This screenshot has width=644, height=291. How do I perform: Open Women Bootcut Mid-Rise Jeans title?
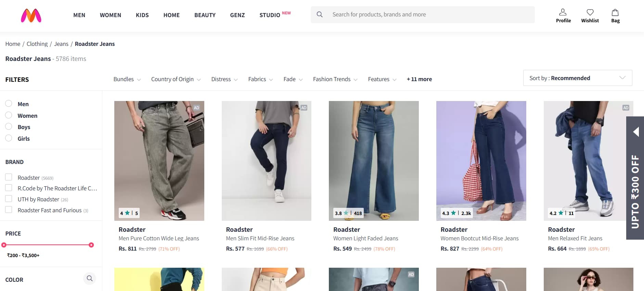(x=479, y=238)
